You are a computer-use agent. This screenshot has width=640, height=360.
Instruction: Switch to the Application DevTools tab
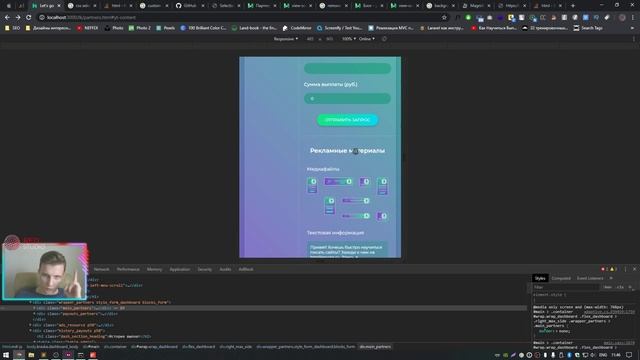pyautogui.click(x=180, y=269)
